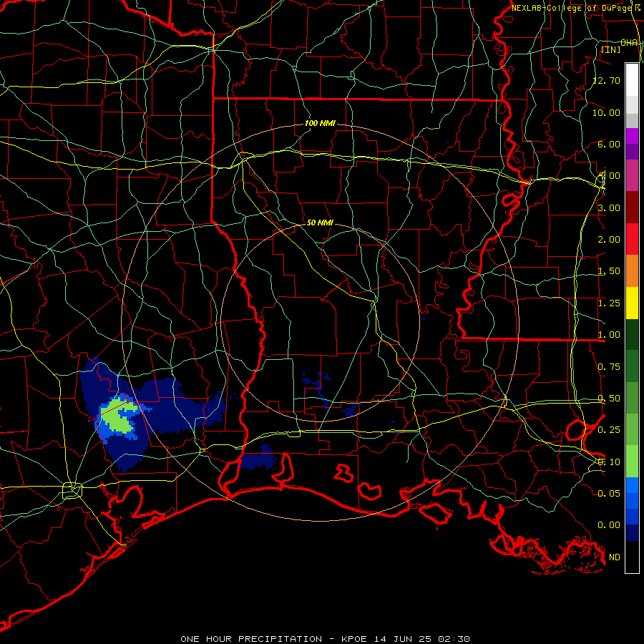The width and height of the screenshot is (644, 644).
Task: Click the light blue legend swatch
Action: tap(632, 485)
